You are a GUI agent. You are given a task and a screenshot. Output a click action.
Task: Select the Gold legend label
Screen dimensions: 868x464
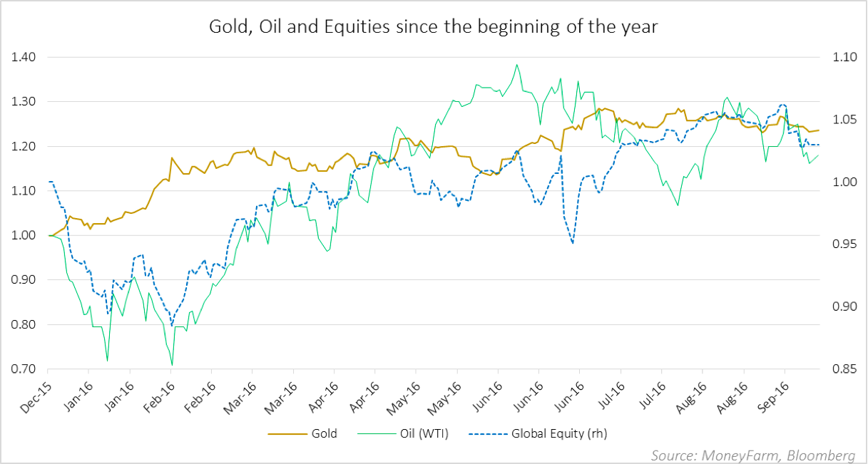click(324, 433)
